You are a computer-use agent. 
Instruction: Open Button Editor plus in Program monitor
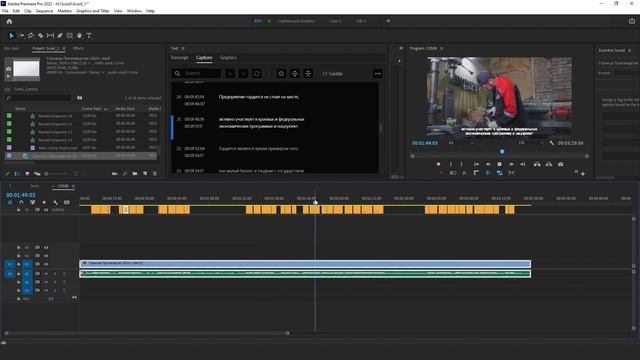tap(583, 173)
